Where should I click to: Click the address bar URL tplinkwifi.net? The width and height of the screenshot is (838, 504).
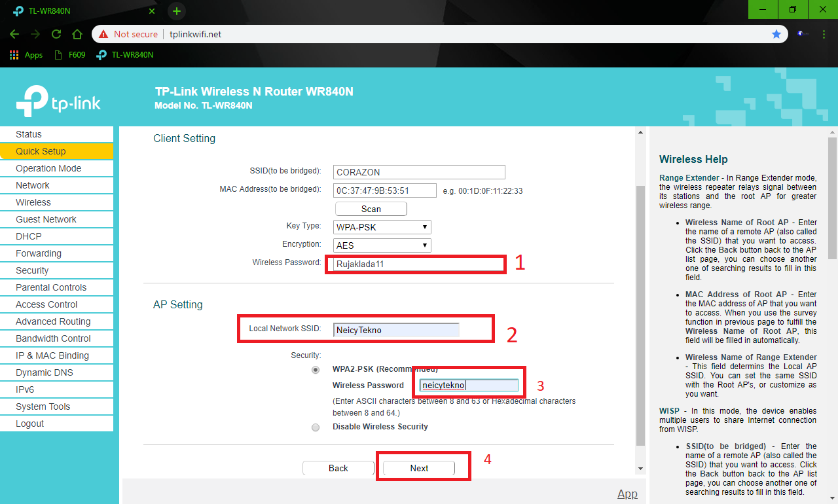(x=195, y=34)
